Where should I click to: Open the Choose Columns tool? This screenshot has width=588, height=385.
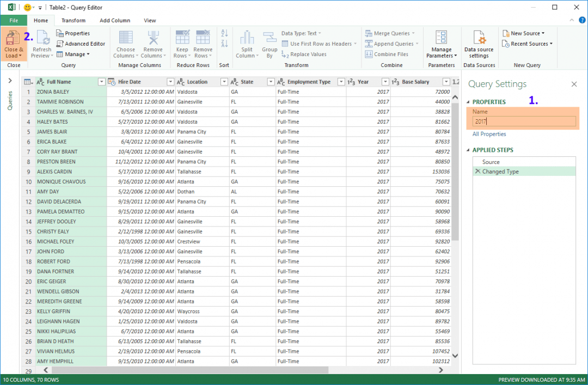125,44
